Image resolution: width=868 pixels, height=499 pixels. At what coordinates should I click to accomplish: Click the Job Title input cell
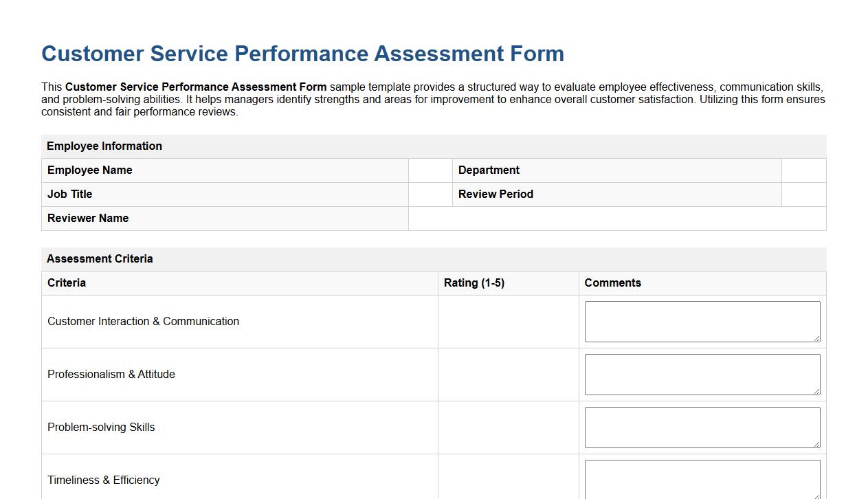430,194
